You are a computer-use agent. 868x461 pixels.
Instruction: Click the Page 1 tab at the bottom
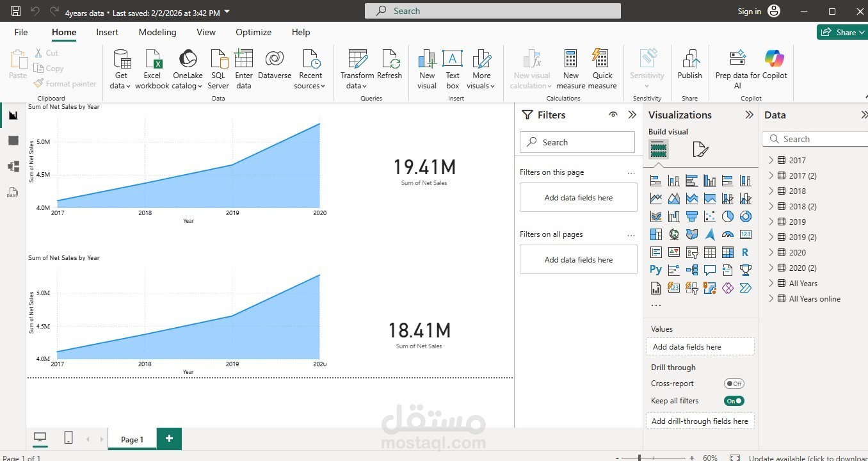132,439
